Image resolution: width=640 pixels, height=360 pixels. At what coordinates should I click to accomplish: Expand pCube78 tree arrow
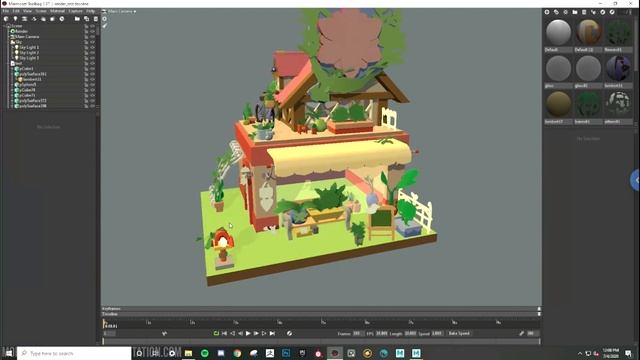tap(12, 90)
